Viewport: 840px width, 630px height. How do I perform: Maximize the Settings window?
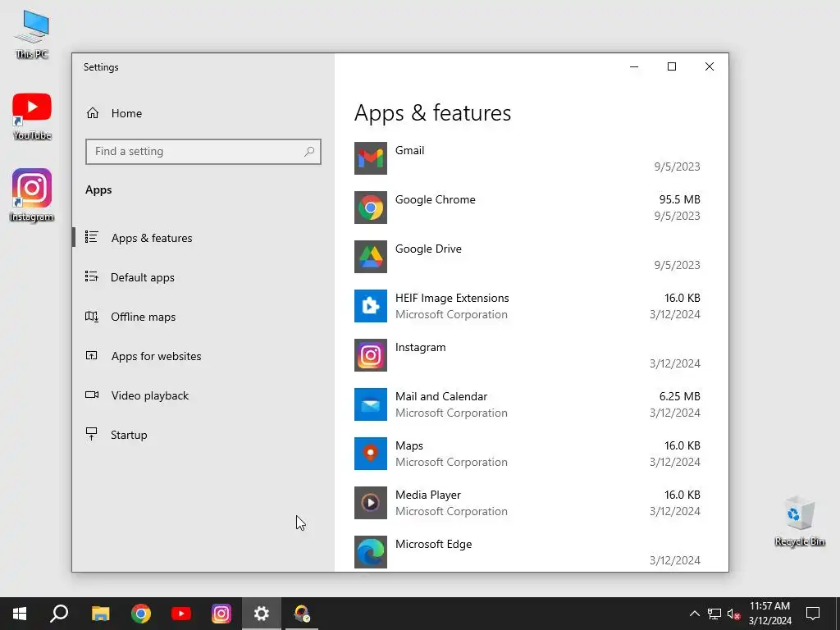pos(672,66)
